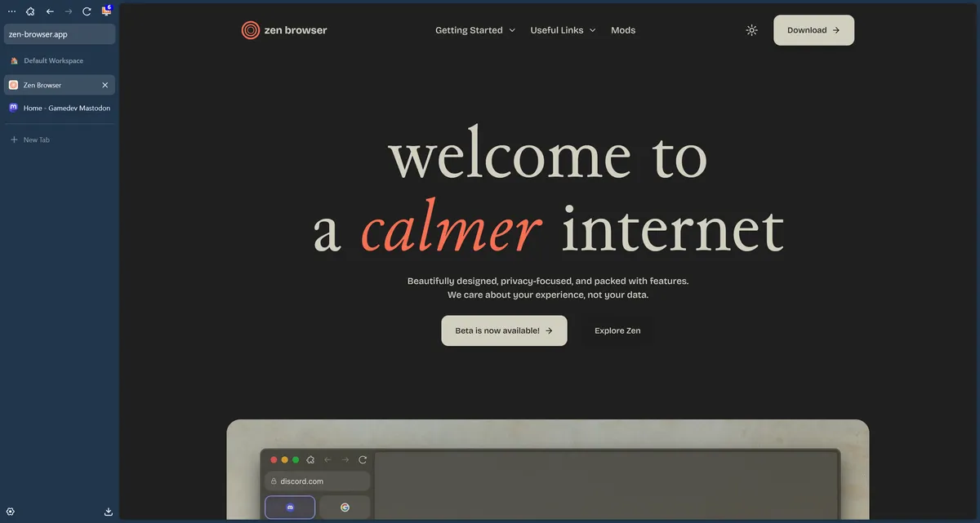Follow the Explore Zen link
Viewport: 980px width, 523px height.
[x=617, y=330]
